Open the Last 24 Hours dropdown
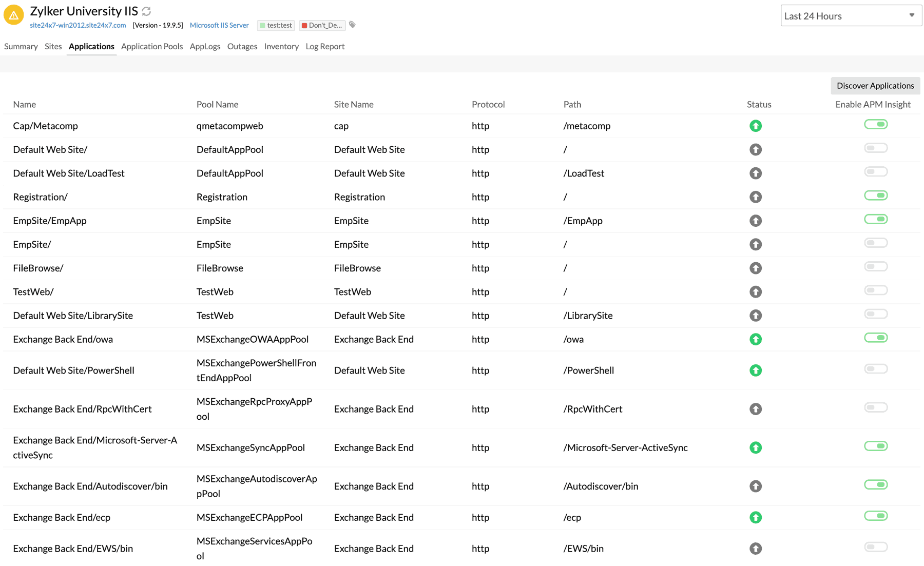Screen dimensions: 924x566 click(x=851, y=16)
